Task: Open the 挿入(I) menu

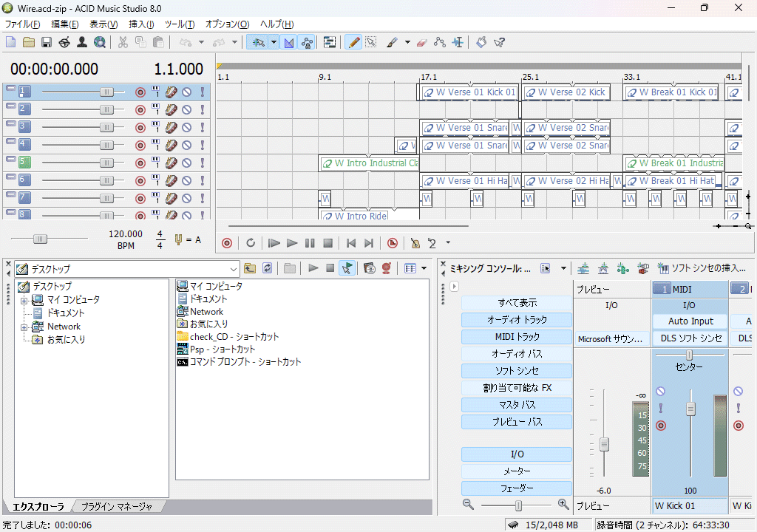Action: pyautogui.click(x=141, y=24)
